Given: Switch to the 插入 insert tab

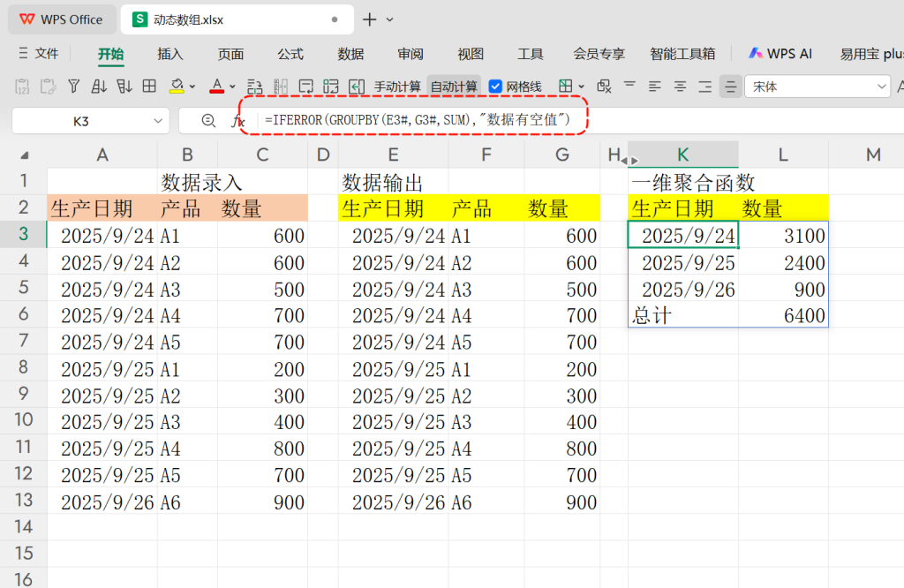Looking at the screenshot, I should [170, 54].
